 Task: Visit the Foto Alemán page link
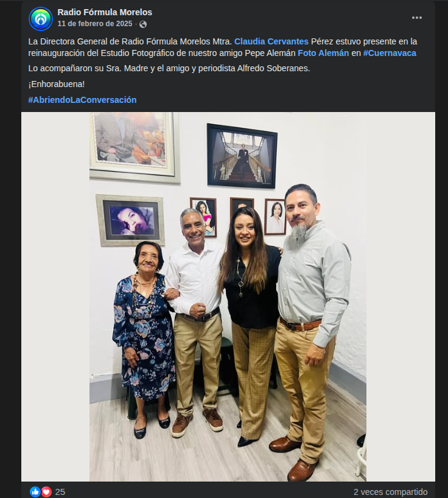(x=323, y=53)
